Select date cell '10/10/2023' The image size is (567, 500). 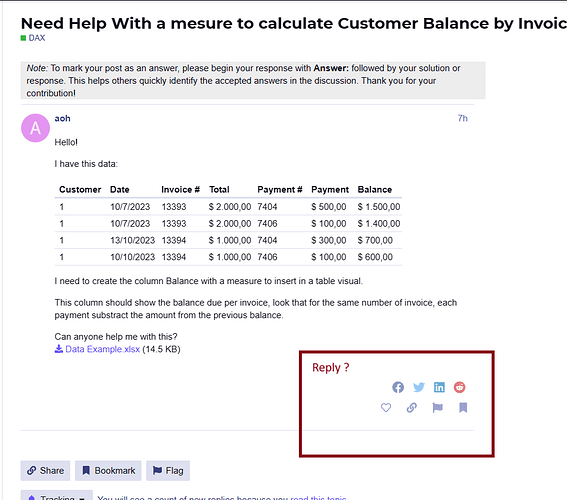coord(133,257)
